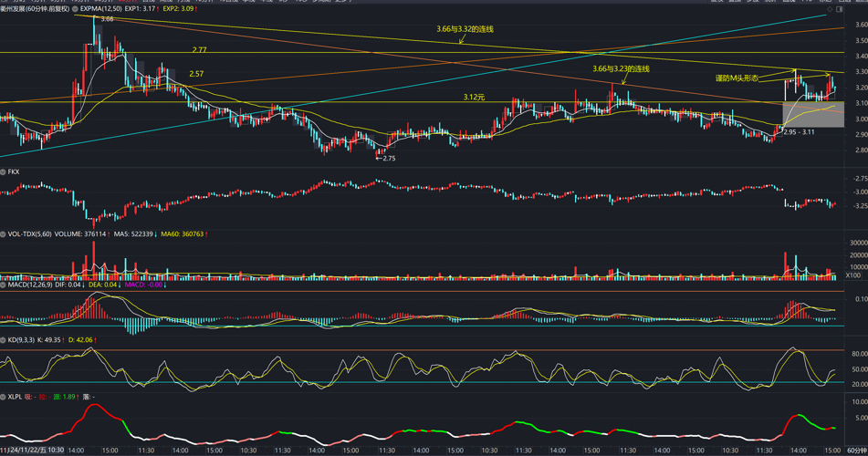Select the MACD(12,26,9) indicator name

coord(28,285)
